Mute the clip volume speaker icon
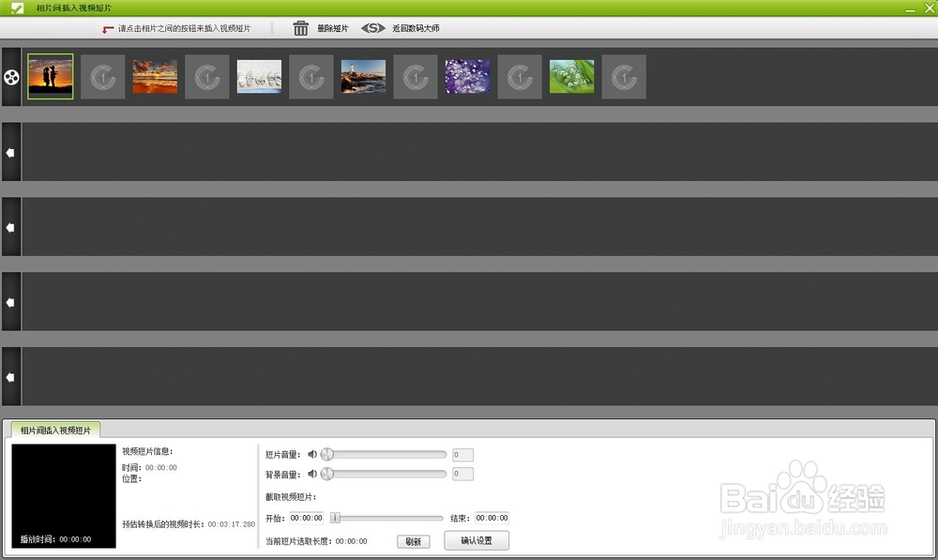The height and width of the screenshot is (560, 938). (x=312, y=455)
